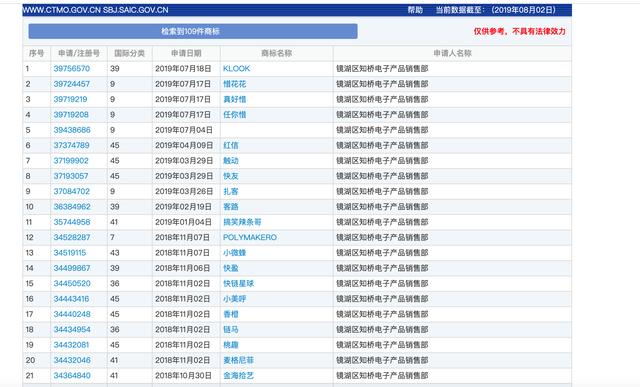This screenshot has width=640, height=387.
Task: Open registration number 39724457
Action: 71,84
